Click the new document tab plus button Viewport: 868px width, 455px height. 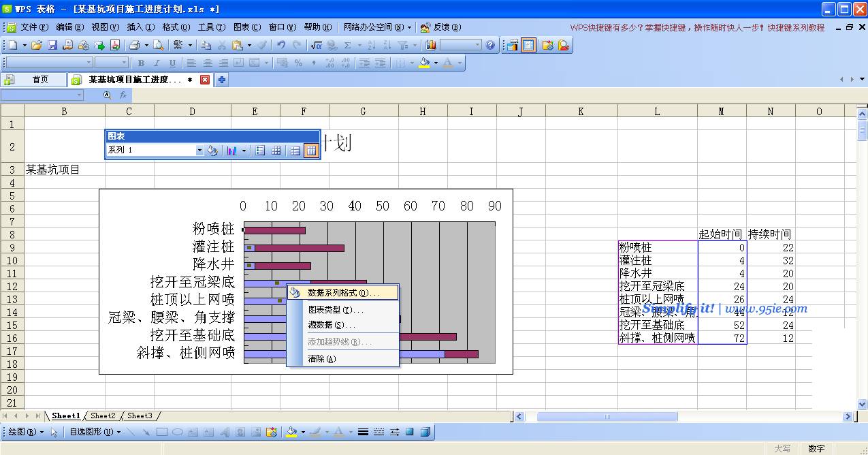coord(221,80)
